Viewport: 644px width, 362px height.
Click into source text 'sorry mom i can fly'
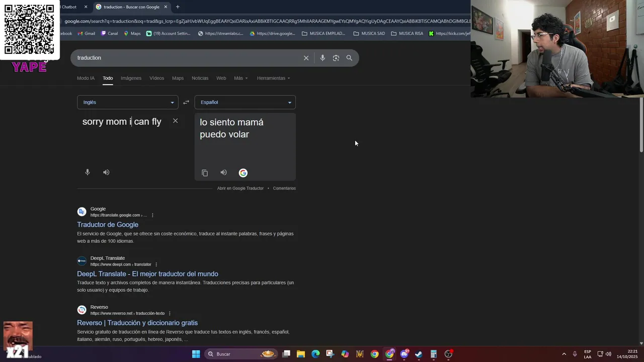click(x=122, y=122)
